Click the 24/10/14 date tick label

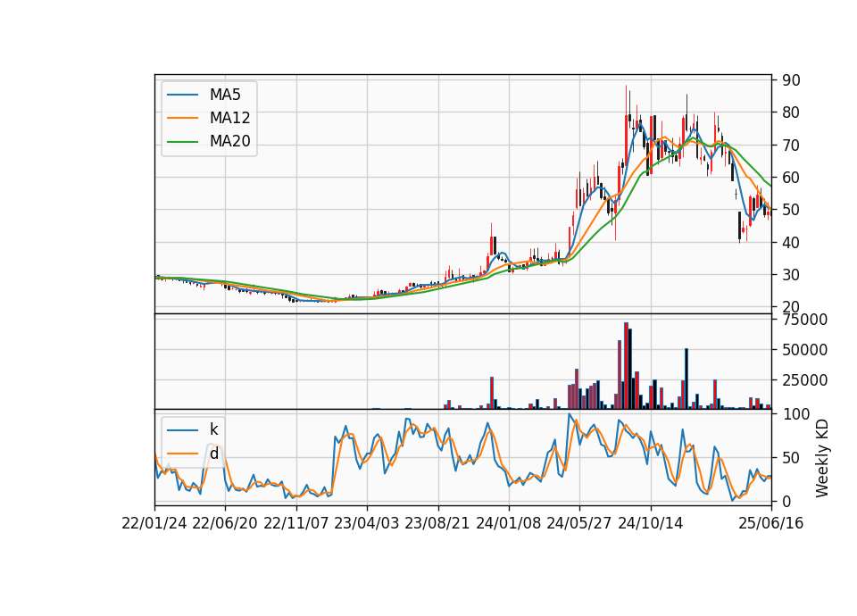point(651,524)
